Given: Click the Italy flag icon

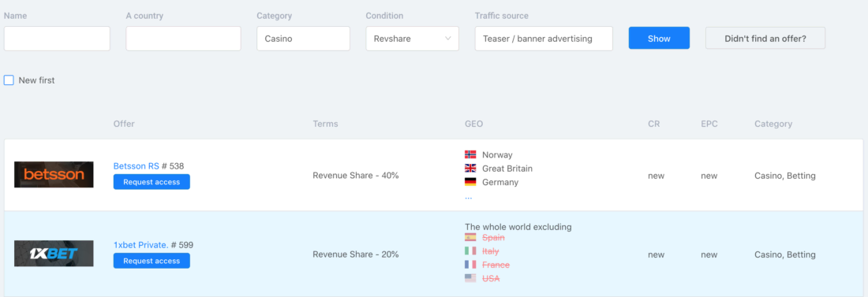Looking at the screenshot, I should point(470,251).
